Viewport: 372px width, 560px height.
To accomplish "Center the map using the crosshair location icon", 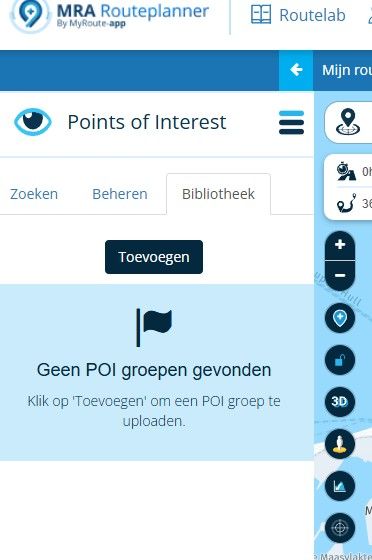I will pyautogui.click(x=340, y=528).
